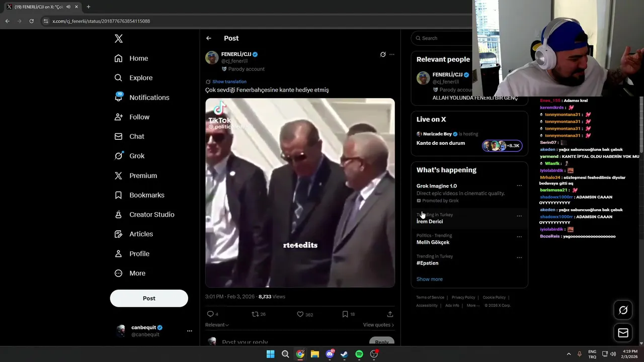Viewport: 644px width, 362px height.
Task: Click the Bookmarks icon in the sidebar
Action: pyautogui.click(x=118, y=195)
